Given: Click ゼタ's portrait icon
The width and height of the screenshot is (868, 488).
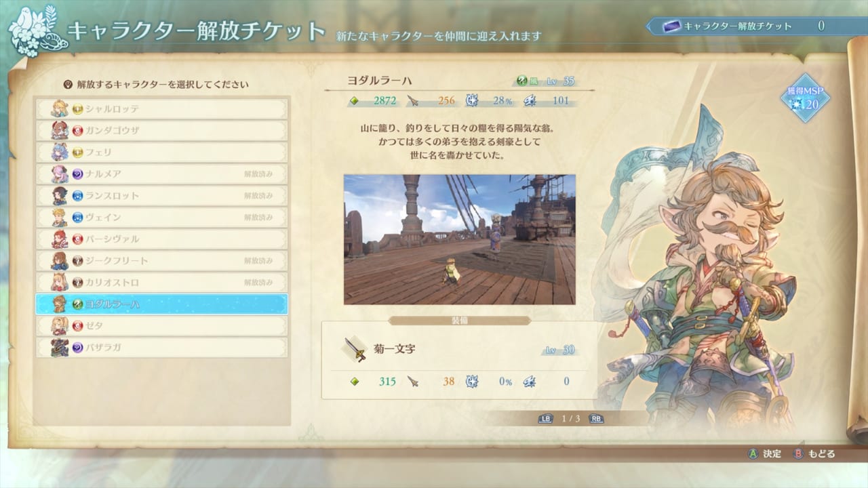Looking at the screenshot, I should tap(60, 325).
